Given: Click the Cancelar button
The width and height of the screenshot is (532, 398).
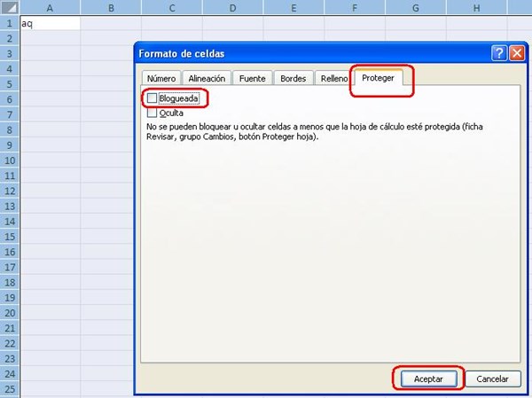Looking at the screenshot, I should pos(493,378).
